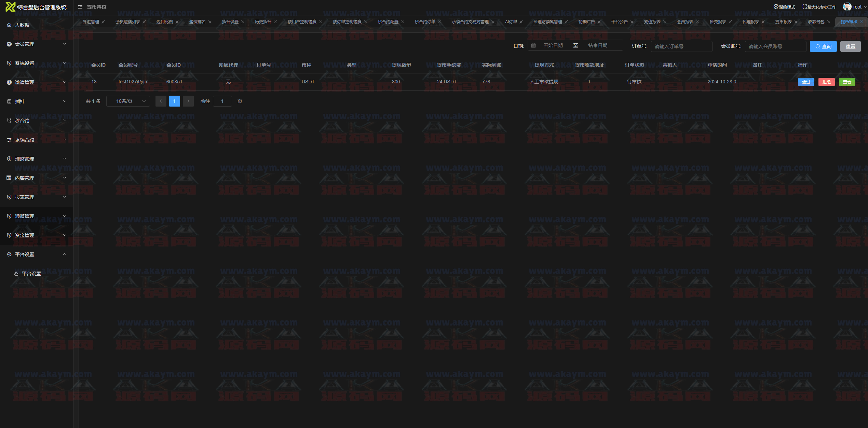Toggle 最大化专心工作 fullscreen mode
The image size is (868, 428).
[x=819, y=7]
